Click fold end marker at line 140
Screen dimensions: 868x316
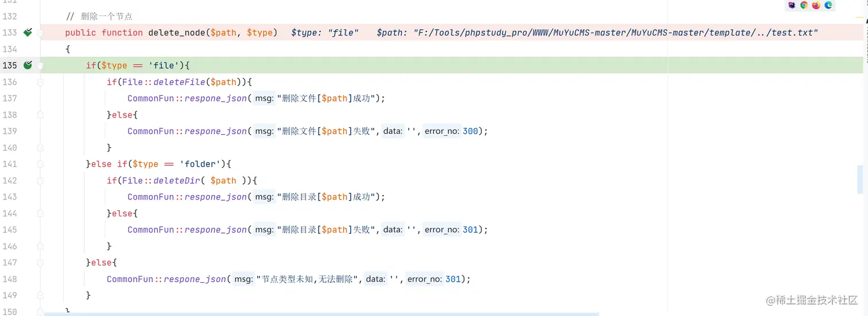(40, 148)
